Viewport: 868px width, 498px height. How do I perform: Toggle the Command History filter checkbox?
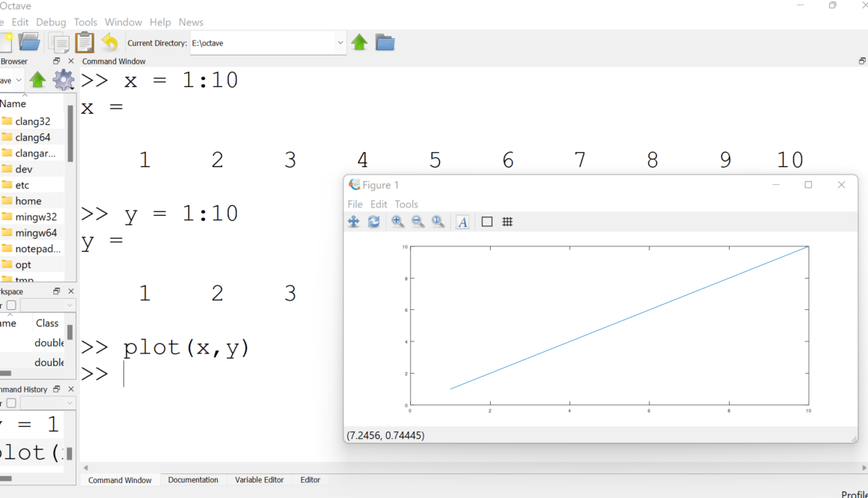point(11,404)
